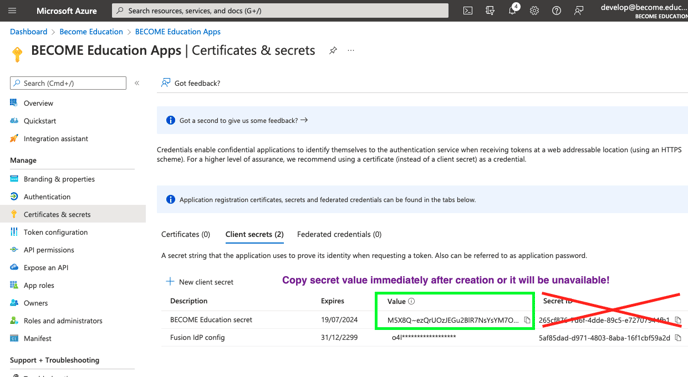Collapse the sidebar with double chevron
This screenshot has width=688, height=377.
[x=137, y=83]
